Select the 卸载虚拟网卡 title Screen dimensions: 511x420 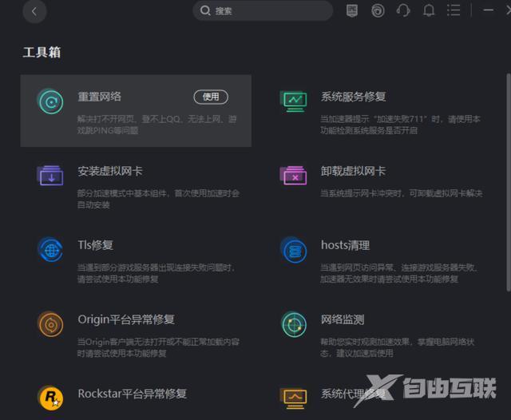[x=353, y=171]
